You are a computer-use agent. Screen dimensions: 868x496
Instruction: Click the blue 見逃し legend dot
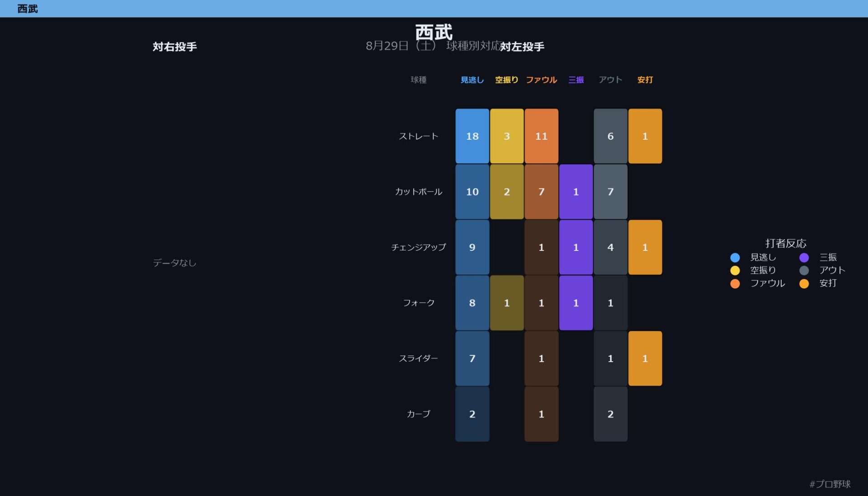pyautogui.click(x=735, y=258)
